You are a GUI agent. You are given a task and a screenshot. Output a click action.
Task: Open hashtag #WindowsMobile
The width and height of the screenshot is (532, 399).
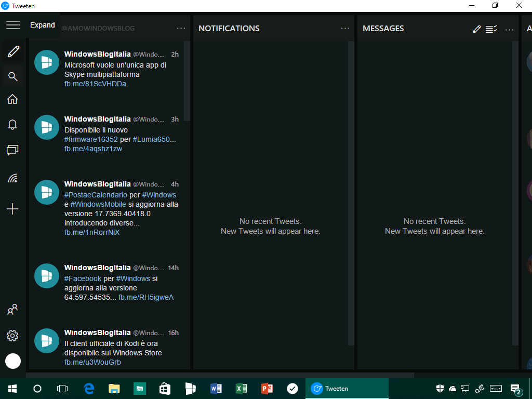pos(98,205)
